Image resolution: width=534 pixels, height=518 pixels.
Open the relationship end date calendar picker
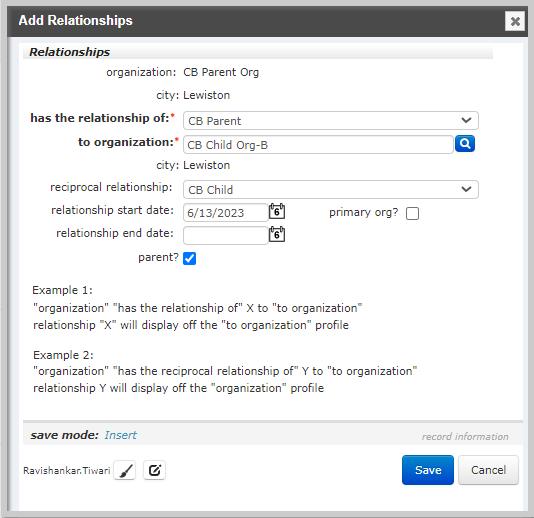pyautogui.click(x=277, y=234)
